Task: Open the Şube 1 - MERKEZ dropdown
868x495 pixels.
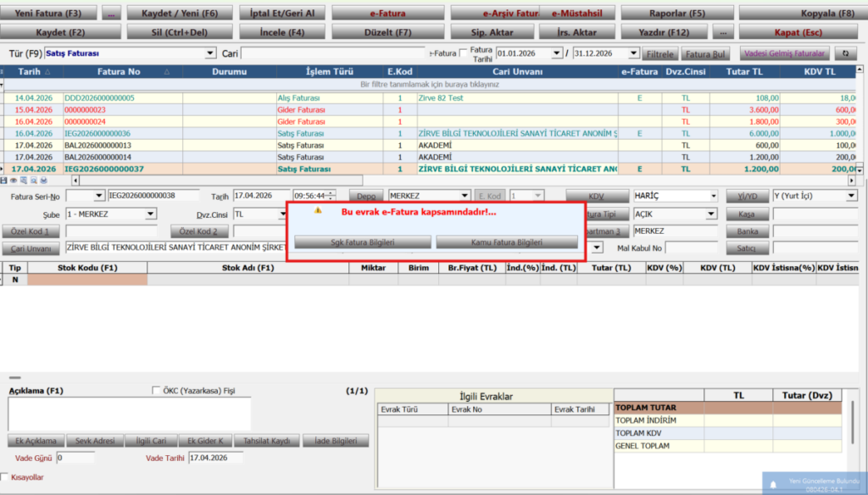Action: (150, 214)
